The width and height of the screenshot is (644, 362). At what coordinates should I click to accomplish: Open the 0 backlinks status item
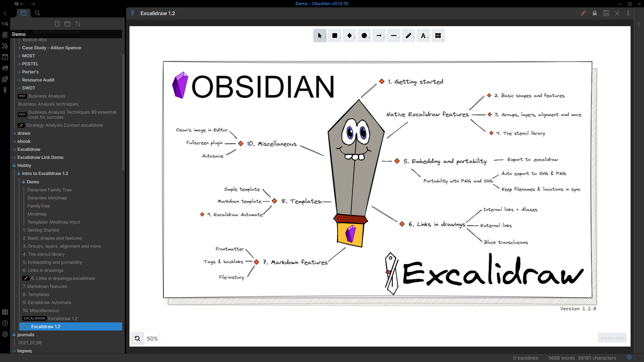pos(526,358)
